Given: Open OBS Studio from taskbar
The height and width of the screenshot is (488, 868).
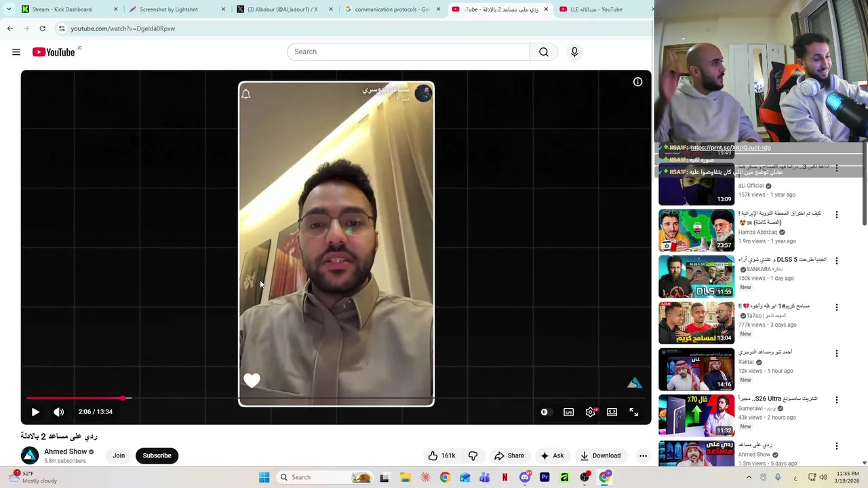Looking at the screenshot, I should coord(585,477).
